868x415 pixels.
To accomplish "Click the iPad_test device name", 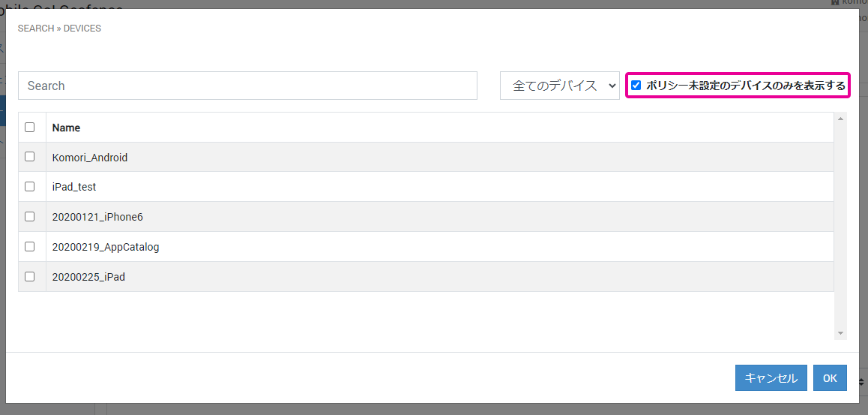I will pos(74,187).
